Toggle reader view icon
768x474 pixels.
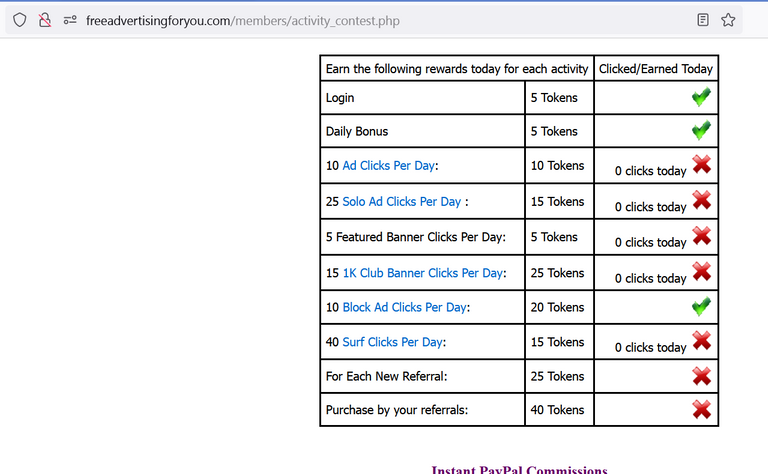click(x=703, y=20)
